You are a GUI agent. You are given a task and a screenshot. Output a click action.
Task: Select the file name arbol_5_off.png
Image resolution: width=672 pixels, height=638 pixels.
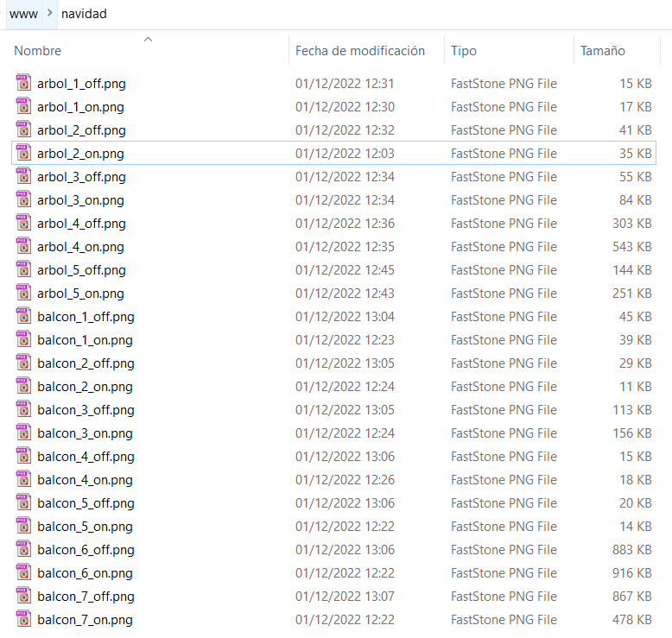point(81,270)
